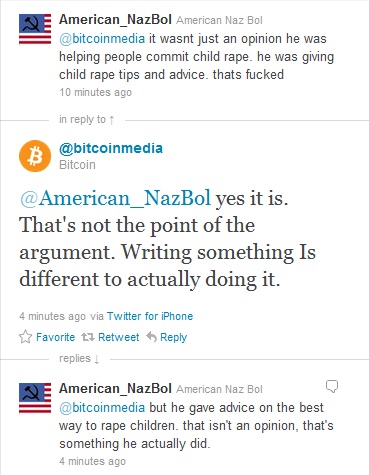This screenshot has width=369, height=475.
Task: Select the Reply link under the tweet
Action: point(173,337)
